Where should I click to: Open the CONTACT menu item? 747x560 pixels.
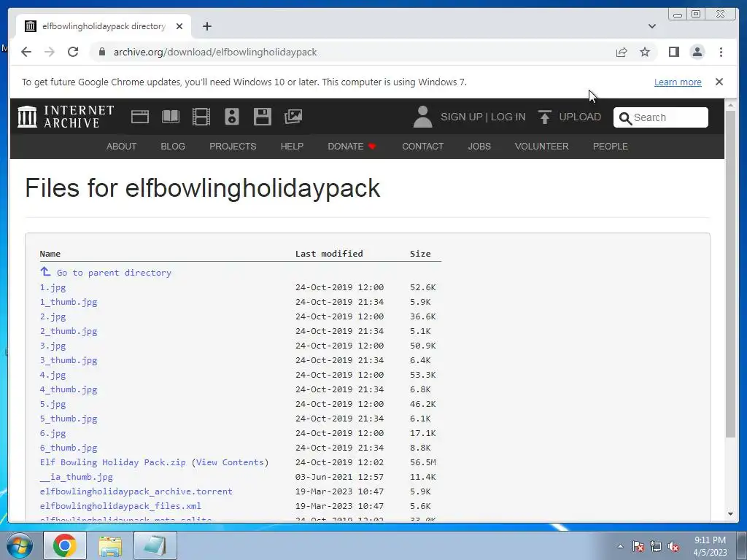(422, 146)
